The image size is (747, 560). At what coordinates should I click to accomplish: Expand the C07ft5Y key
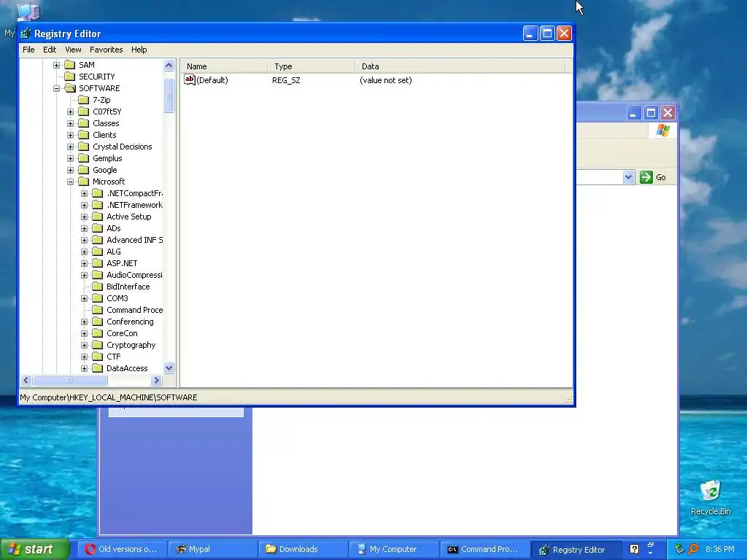pos(71,112)
